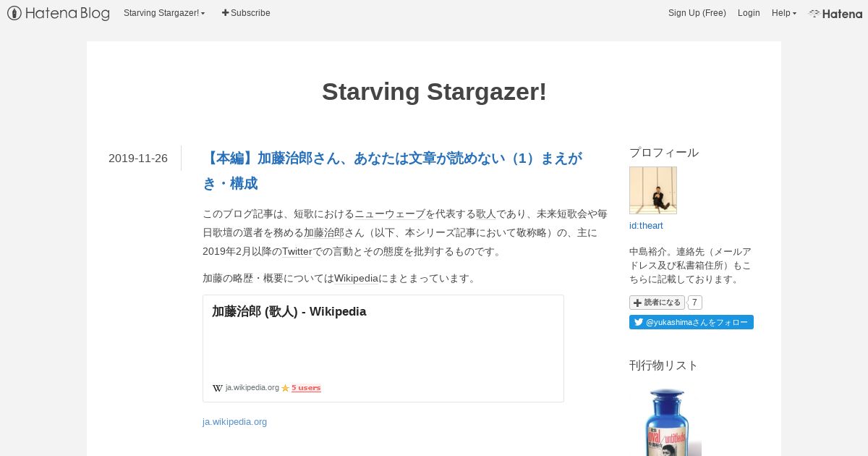Click the Starving Stargazer! blog heading

click(x=434, y=92)
